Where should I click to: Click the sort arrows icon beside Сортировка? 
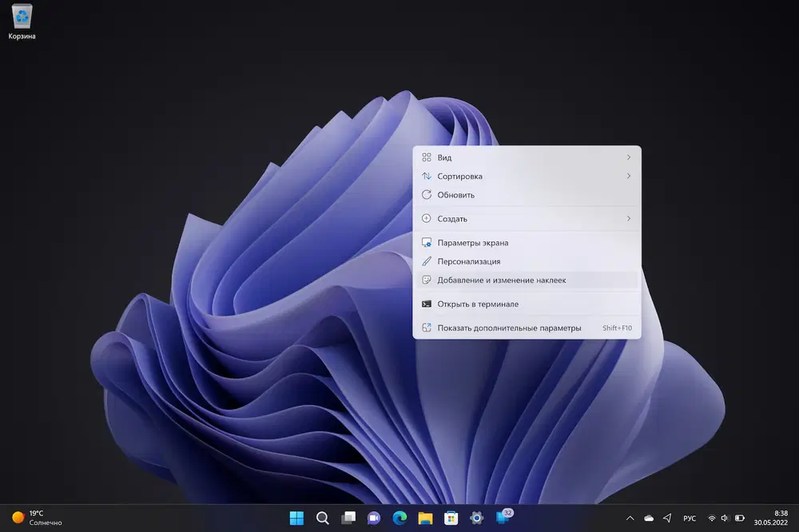(x=427, y=177)
